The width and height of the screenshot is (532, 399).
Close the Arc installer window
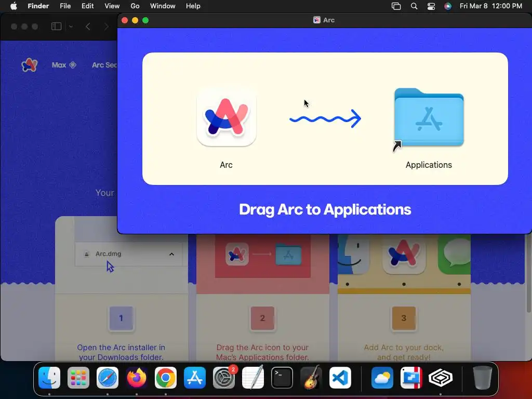tap(125, 20)
